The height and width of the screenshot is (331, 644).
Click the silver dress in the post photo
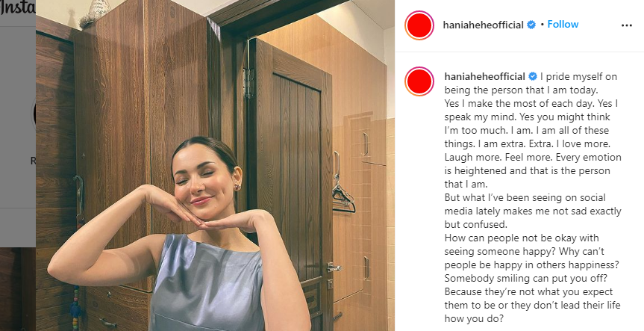207,285
